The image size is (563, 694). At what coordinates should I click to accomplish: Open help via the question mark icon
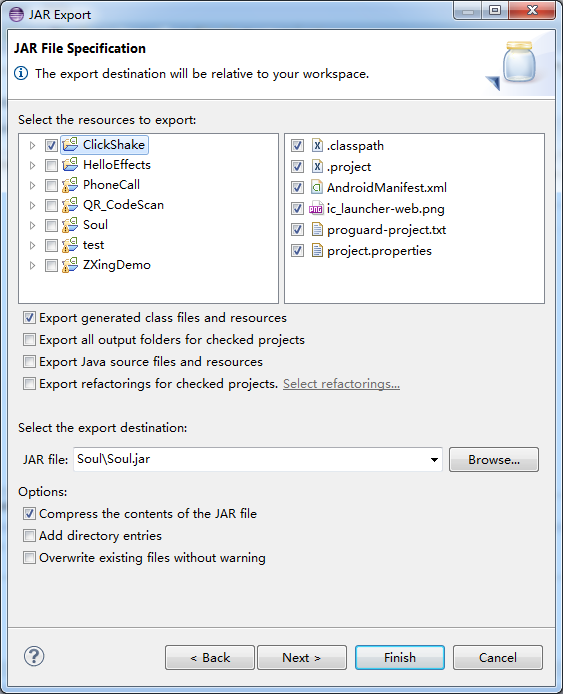point(34,656)
